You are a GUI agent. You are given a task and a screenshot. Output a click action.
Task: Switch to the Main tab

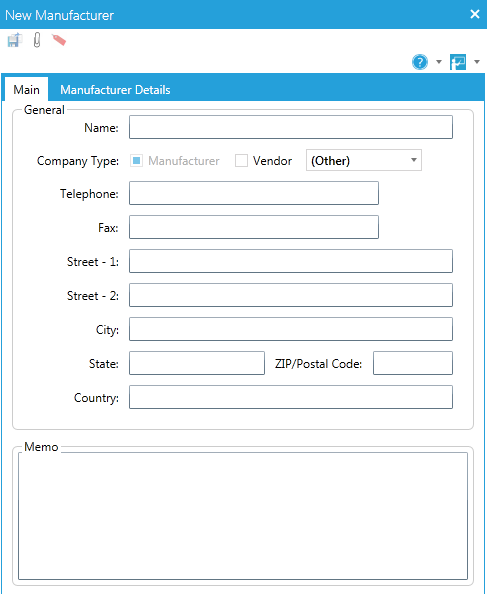(27, 90)
